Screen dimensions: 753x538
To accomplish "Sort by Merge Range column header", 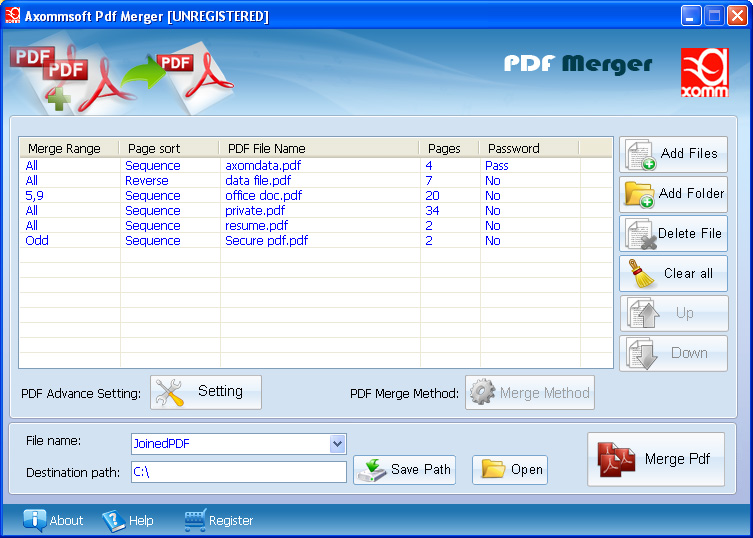I will pyautogui.click(x=69, y=148).
